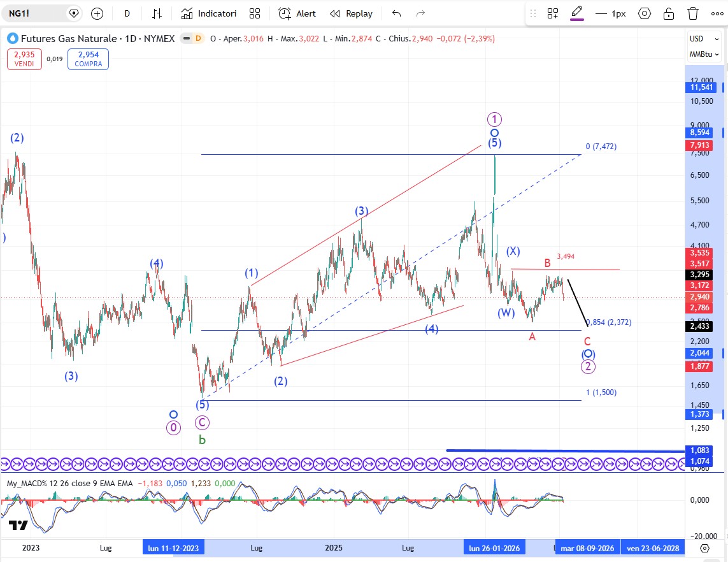Click the TradingView logo
The height and width of the screenshot is (562, 728).
(18, 525)
